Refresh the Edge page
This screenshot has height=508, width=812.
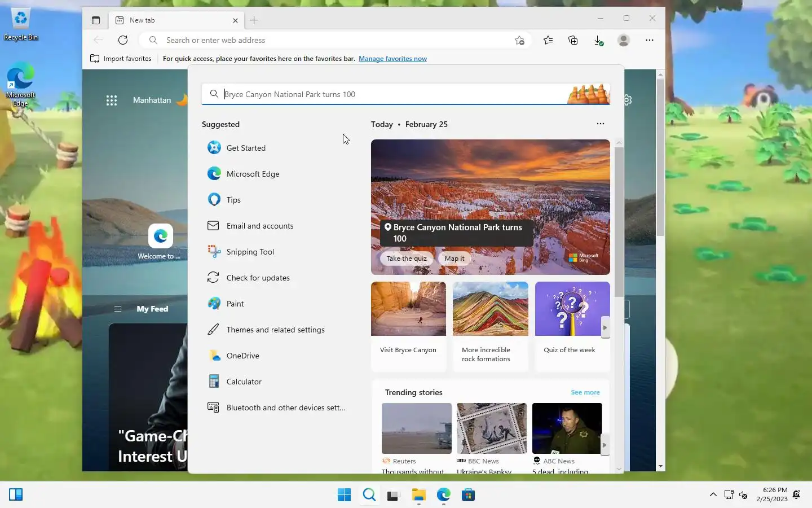coord(123,40)
